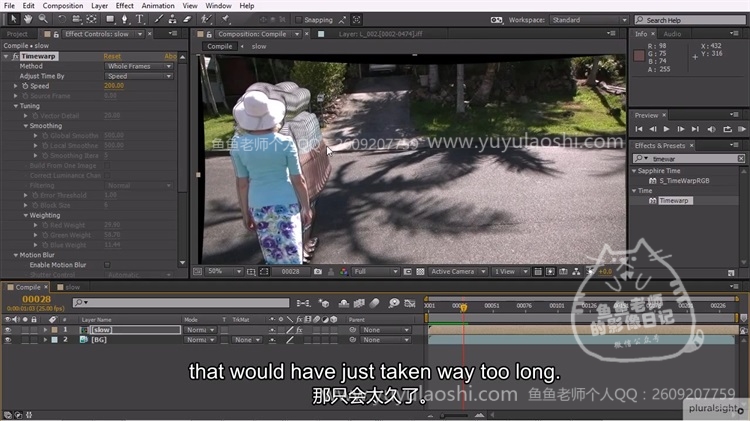Play the preview
Image resolution: width=750 pixels, height=421 pixels.
pos(666,129)
